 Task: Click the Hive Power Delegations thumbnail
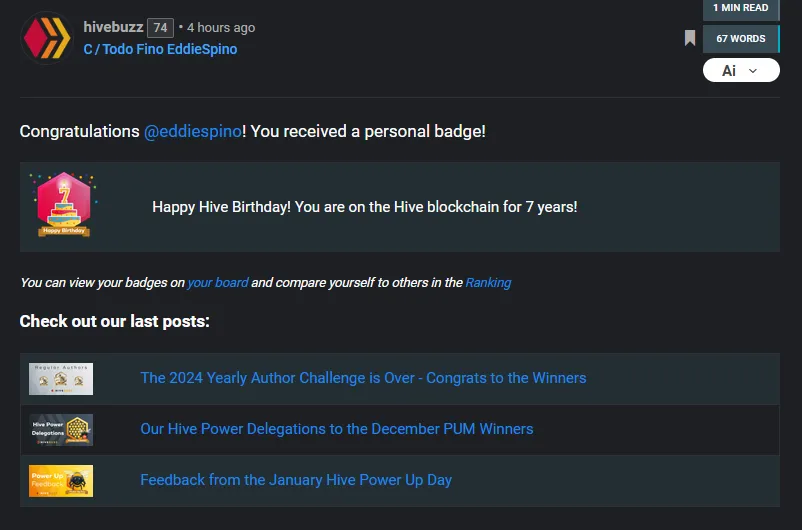coord(61,430)
